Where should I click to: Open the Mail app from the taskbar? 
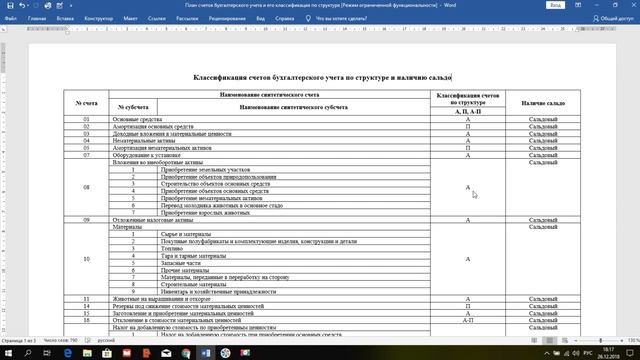coord(166,353)
